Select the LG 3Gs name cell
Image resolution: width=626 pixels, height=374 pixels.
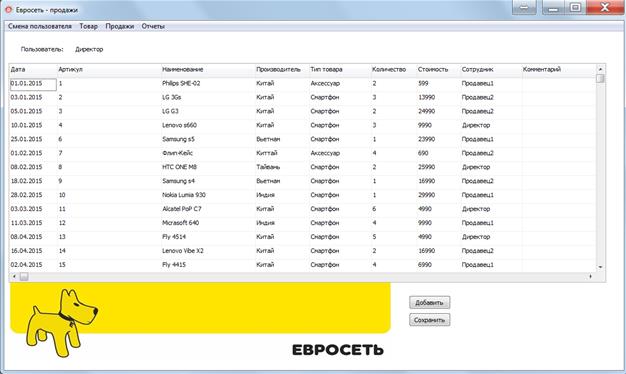208,98
